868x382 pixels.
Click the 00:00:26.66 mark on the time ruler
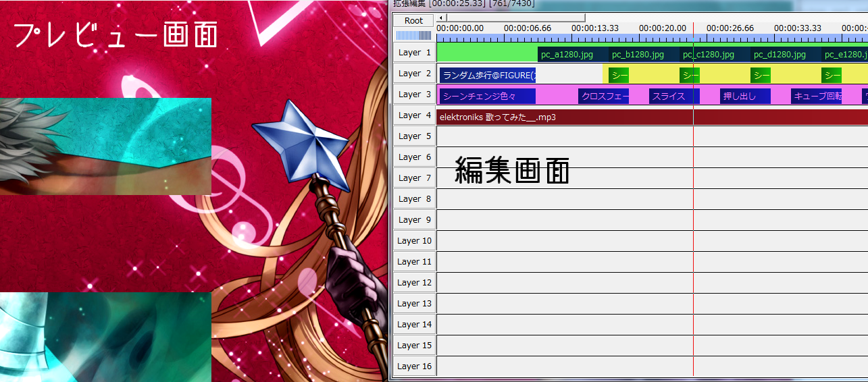tap(730, 28)
